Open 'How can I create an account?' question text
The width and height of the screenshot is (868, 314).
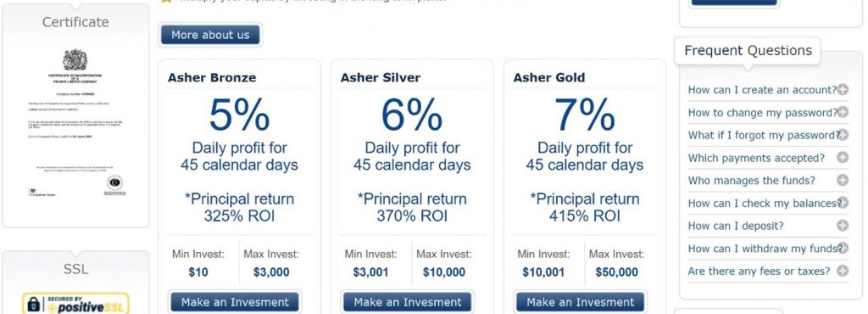[762, 90]
